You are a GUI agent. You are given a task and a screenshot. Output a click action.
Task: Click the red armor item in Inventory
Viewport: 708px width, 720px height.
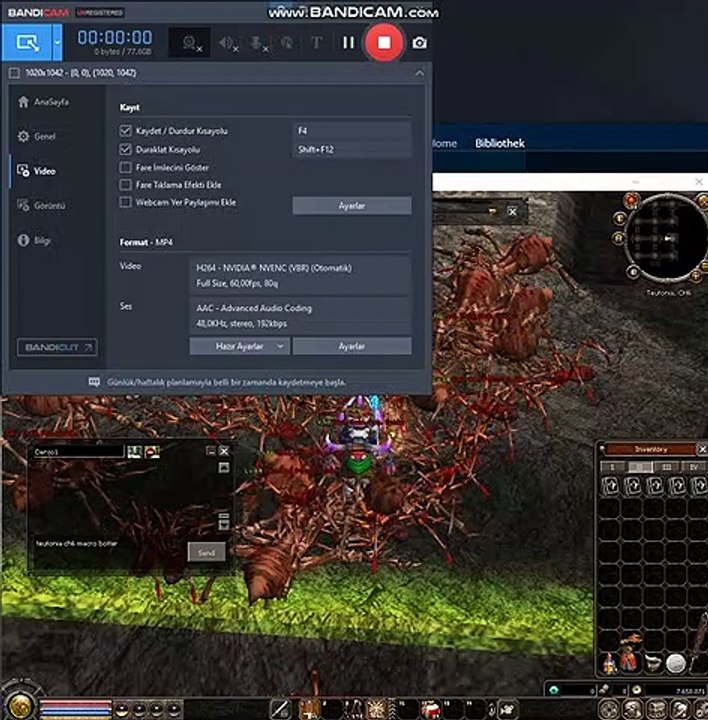(x=631, y=653)
